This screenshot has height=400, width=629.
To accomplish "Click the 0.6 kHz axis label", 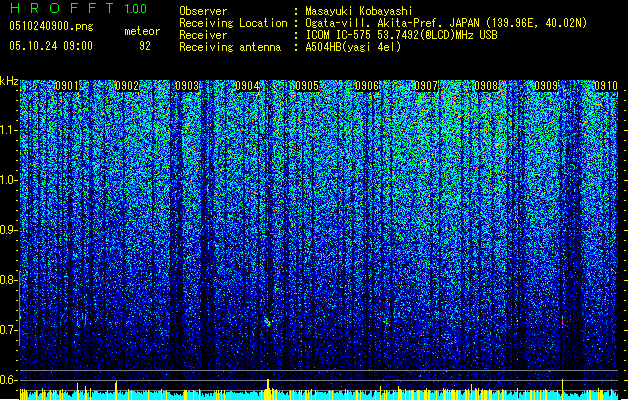I will tap(8, 380).
